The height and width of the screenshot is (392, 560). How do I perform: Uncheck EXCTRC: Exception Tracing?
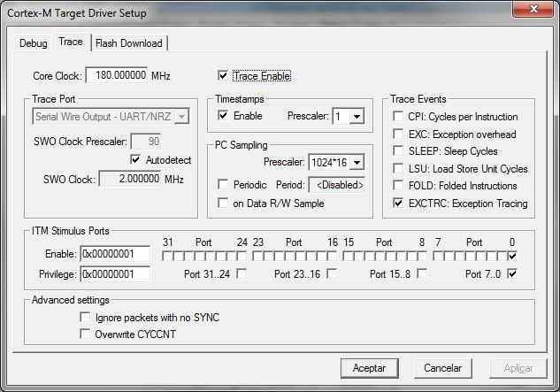click(x=398, y=203)
